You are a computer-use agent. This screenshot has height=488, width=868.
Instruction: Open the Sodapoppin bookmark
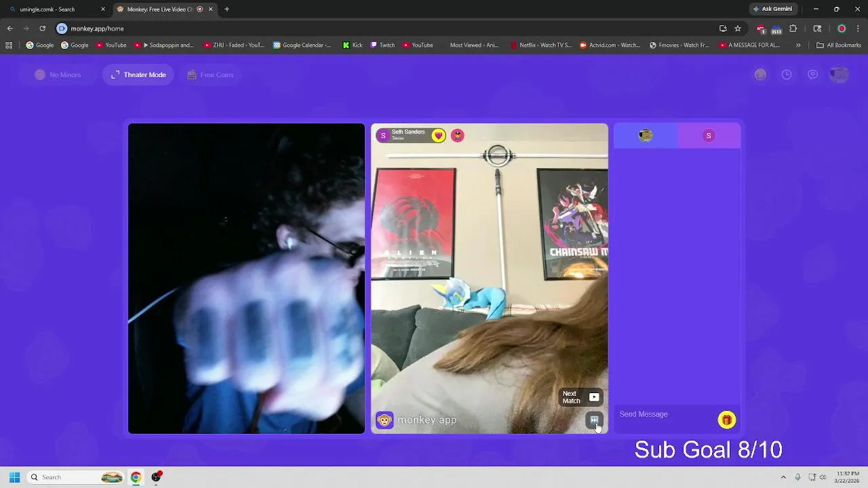pyautogui.click(x=163, y=45)
